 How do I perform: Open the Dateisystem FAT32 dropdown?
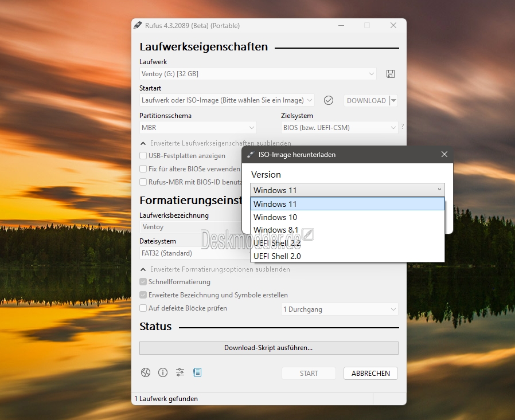point(194,253)
